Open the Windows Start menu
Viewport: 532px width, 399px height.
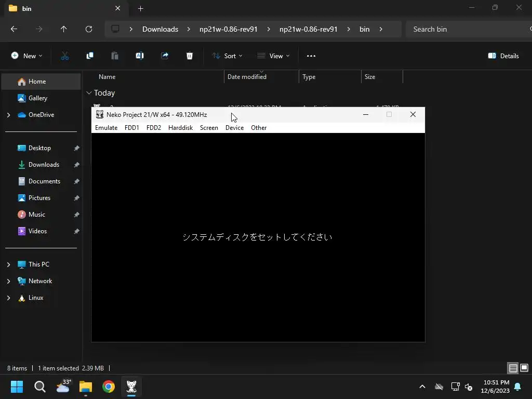coord(17,387)
